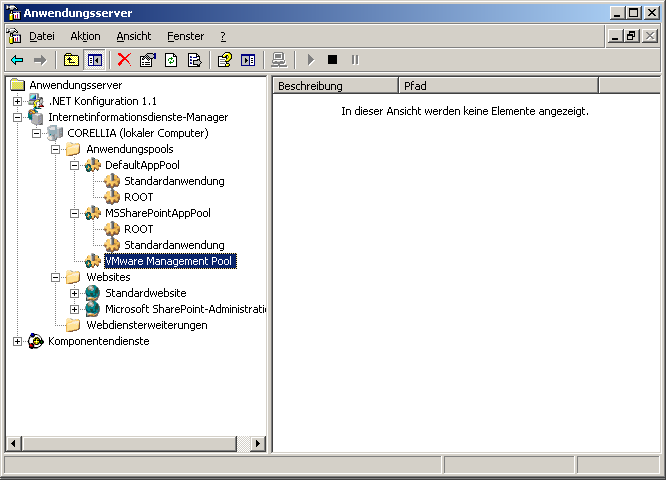Image resolution: width=666 pixels, height=480 pixels.
Task: Collapse the Internetinformationsdienste-Manager node
Action: point(17,117)
